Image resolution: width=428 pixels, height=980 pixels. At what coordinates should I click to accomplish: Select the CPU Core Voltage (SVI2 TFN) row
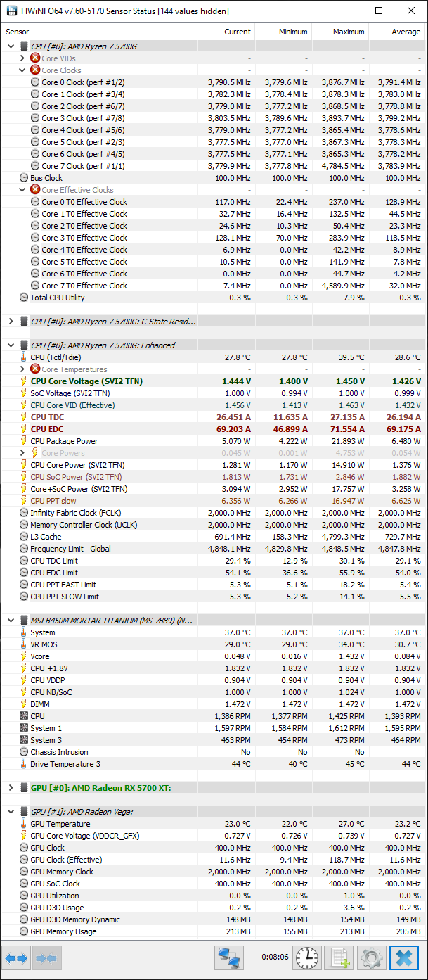(x=86, y=381)
